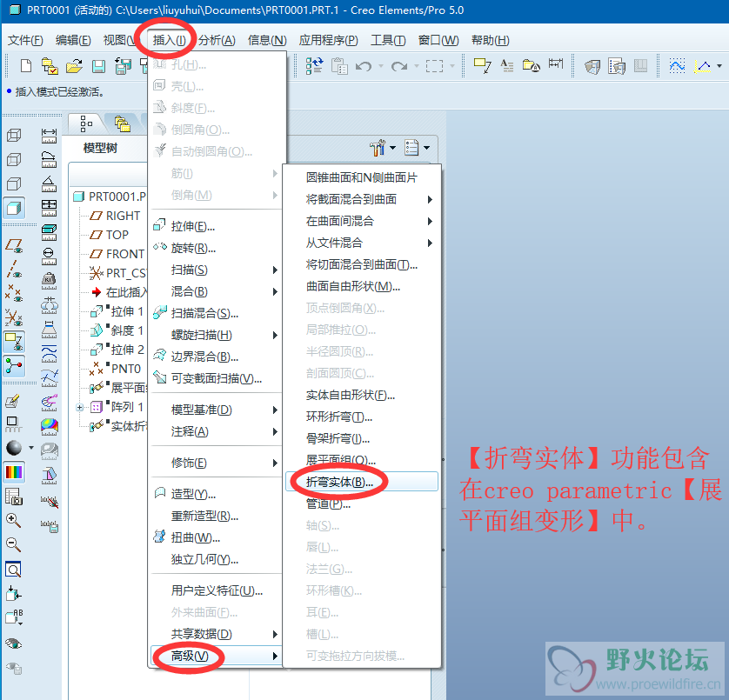Select the Wireframe display mode icon
The image size is (729, 700).
pos(14,136)
